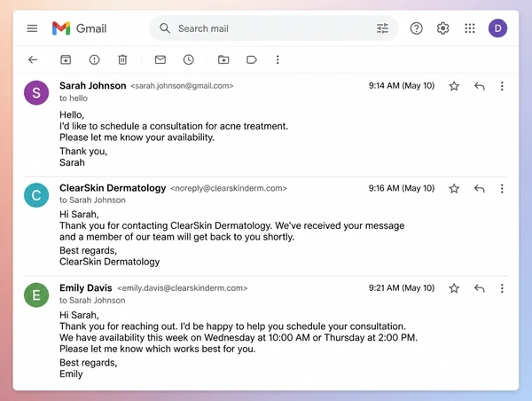The height and width of the screenshot is (401, 532).
Task: Archive this conversation
Action: pyautogui.click(x=66, y=59)
